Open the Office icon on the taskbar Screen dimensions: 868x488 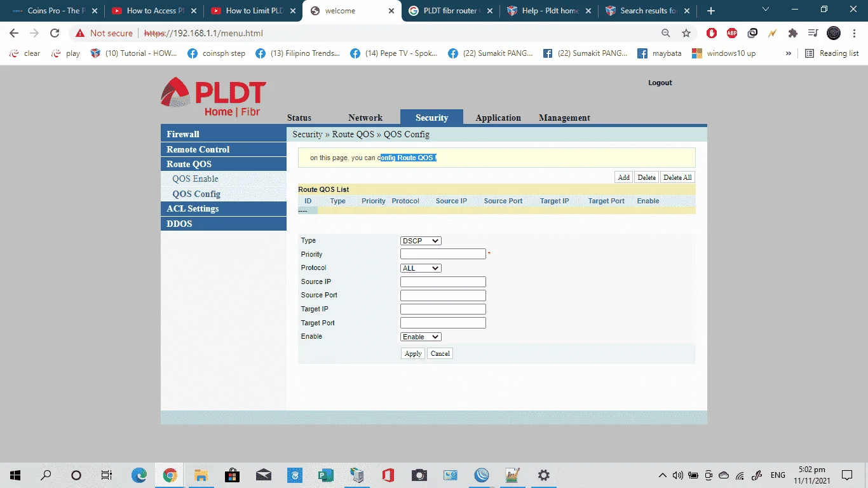click(388, 475)
